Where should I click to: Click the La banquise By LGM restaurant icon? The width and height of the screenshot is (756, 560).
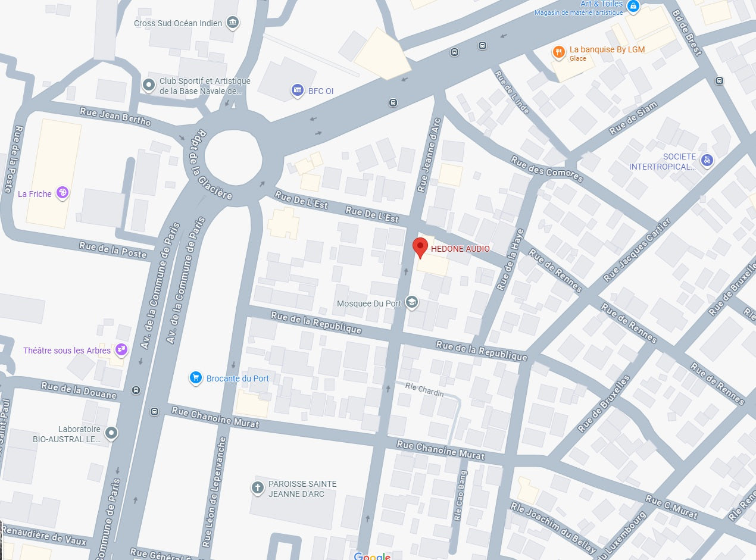pyautogui.click(x=558, y=52)
